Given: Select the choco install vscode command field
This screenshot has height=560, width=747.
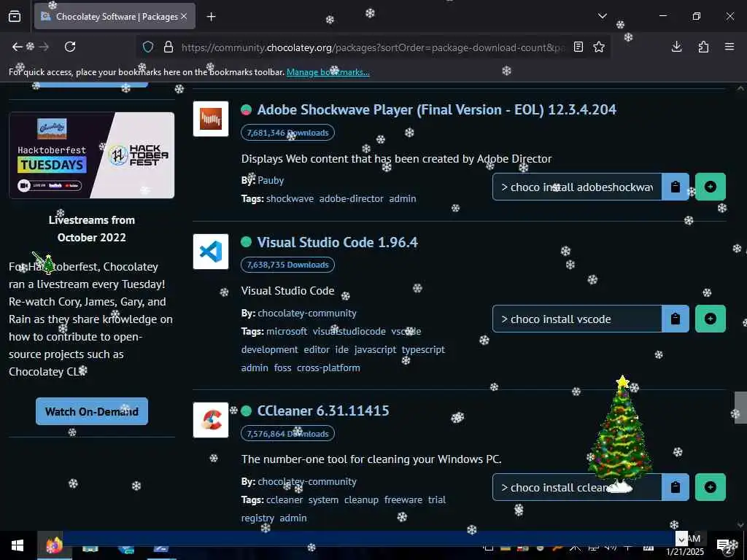Looking at the screenshot, I should 577,319.
